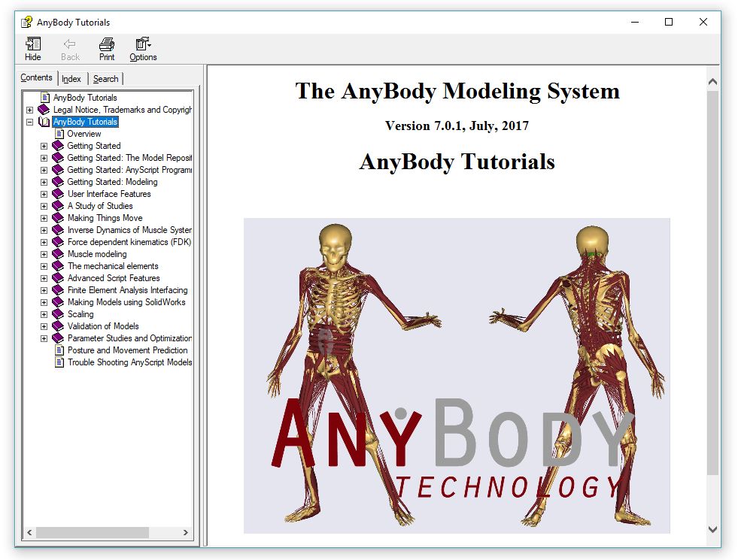
Task: Expand the Legal Notice, Trademarks node
Action: [29, 110]
